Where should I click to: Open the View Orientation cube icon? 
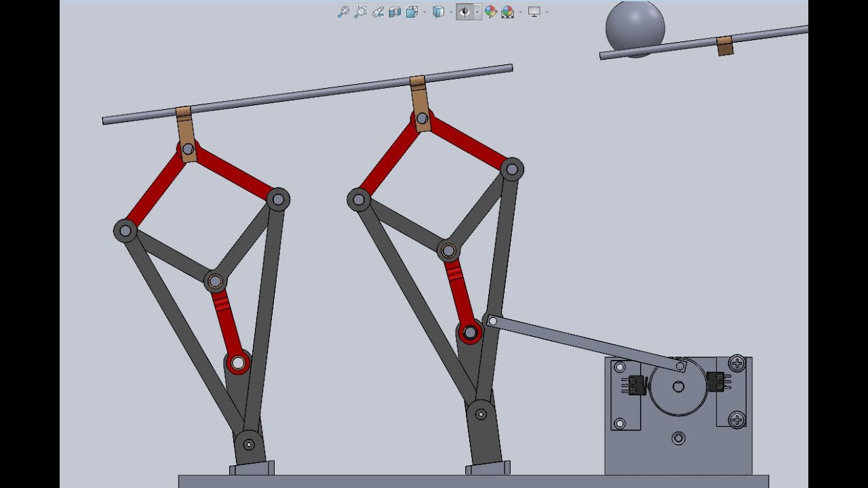point(412,12)
